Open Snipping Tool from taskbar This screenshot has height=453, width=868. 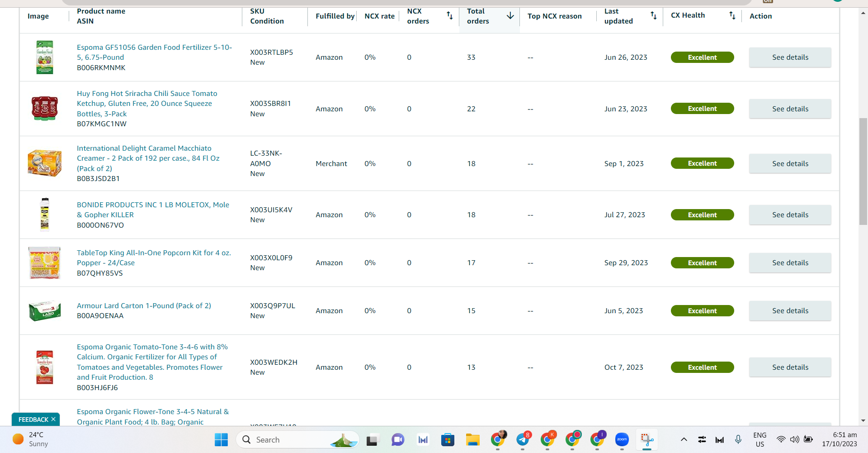647,439
